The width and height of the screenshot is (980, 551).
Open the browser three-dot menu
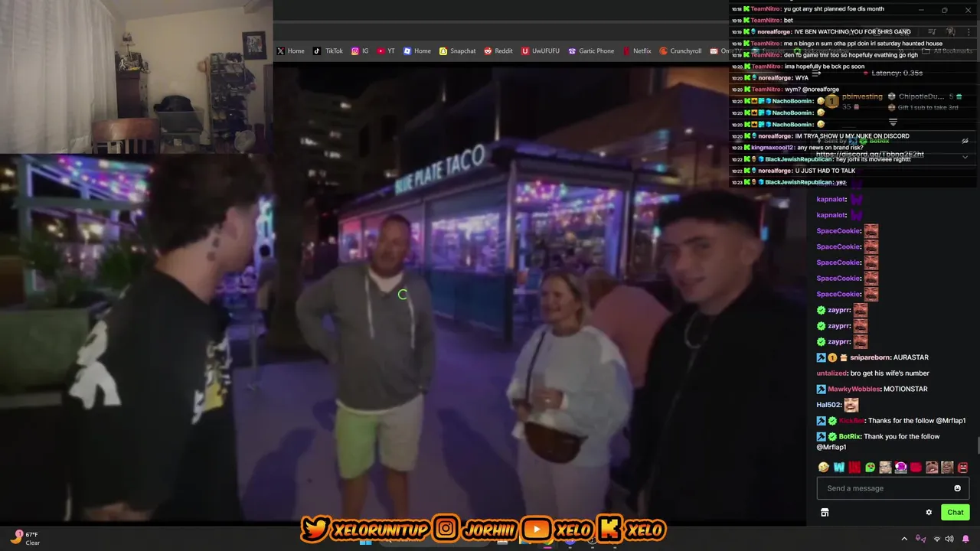coord(969,32)
